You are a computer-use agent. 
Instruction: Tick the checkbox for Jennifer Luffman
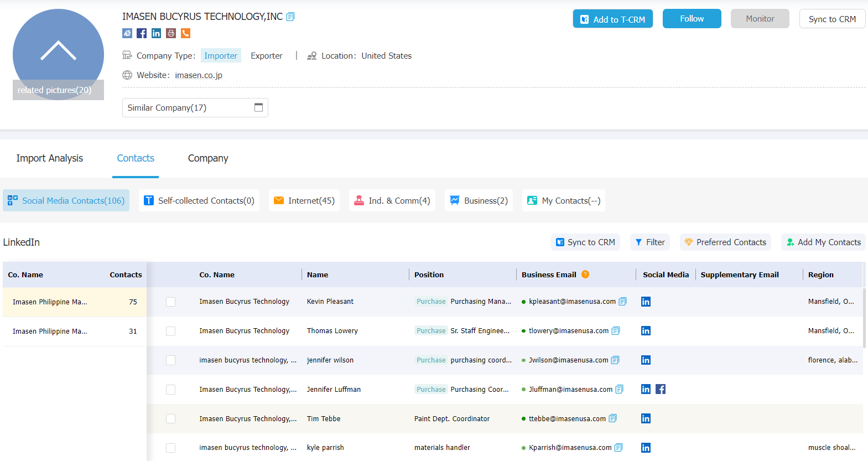170,390
